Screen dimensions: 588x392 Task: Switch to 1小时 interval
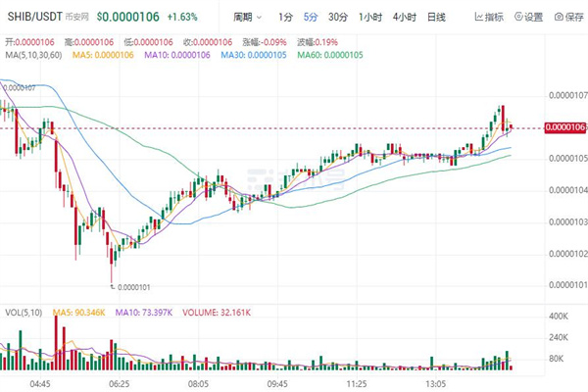[370, 18]
